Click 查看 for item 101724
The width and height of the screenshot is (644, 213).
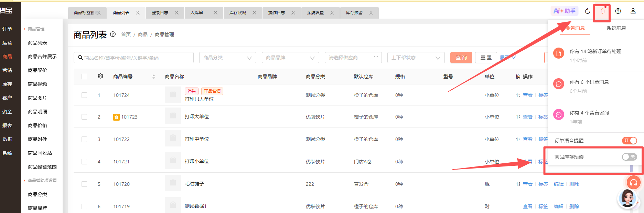pos(528,95)
